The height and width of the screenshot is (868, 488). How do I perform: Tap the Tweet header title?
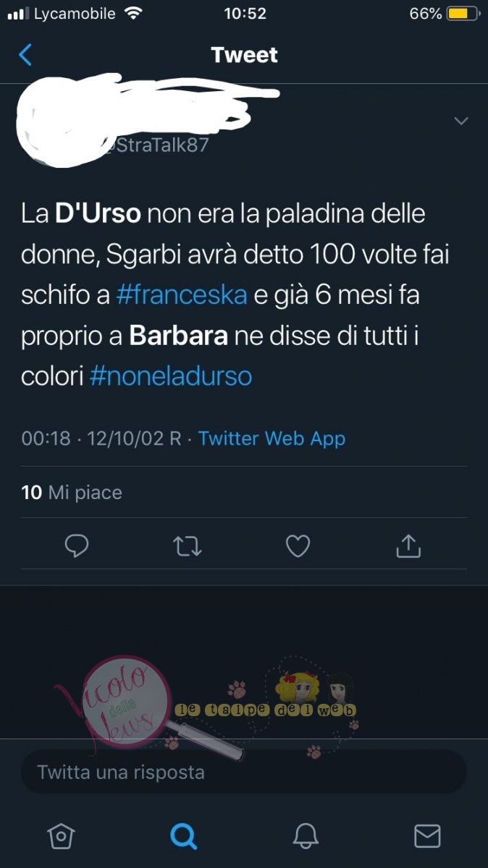click(244, 55)
